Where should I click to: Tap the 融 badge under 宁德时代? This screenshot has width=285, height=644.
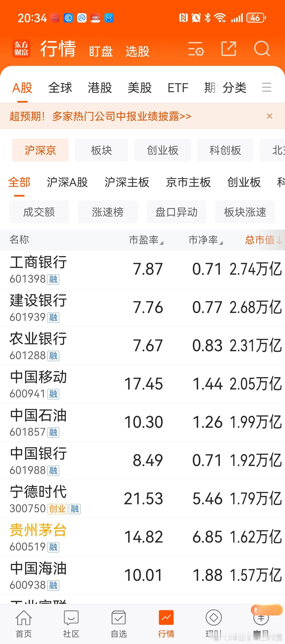pyautogui.click(x=75, y=509)
